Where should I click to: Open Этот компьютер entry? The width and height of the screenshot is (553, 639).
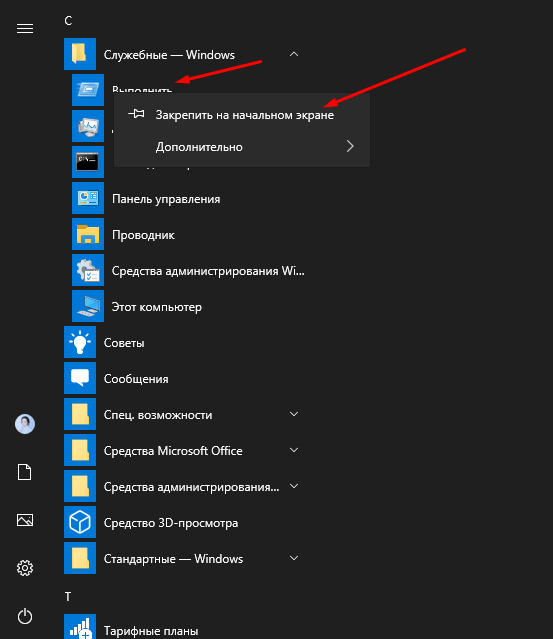tap(156, 307)
